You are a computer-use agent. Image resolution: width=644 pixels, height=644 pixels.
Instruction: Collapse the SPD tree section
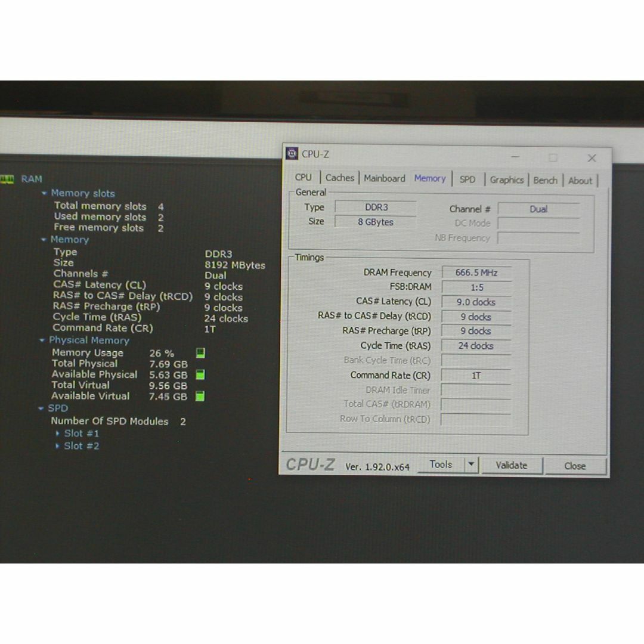[41, 408]
